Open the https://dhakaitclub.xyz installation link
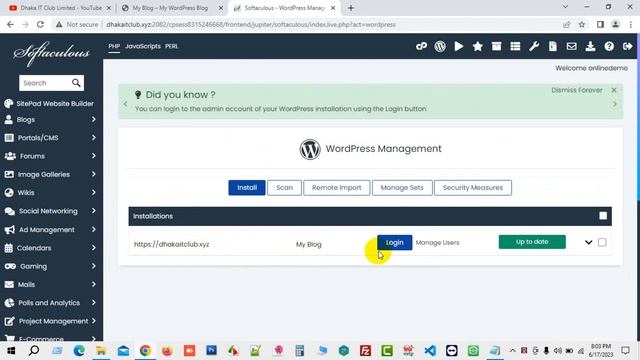 point(171,244)
